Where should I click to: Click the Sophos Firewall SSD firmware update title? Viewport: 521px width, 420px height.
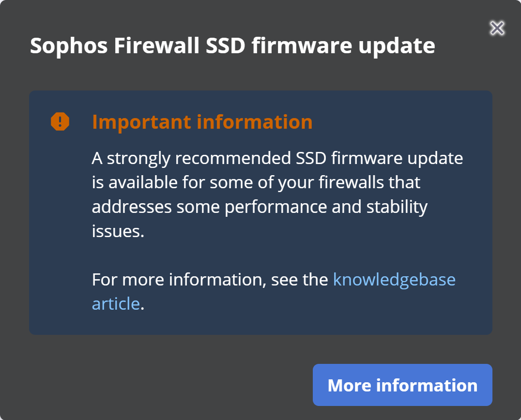pyautogui.click(x=232, y=45)
